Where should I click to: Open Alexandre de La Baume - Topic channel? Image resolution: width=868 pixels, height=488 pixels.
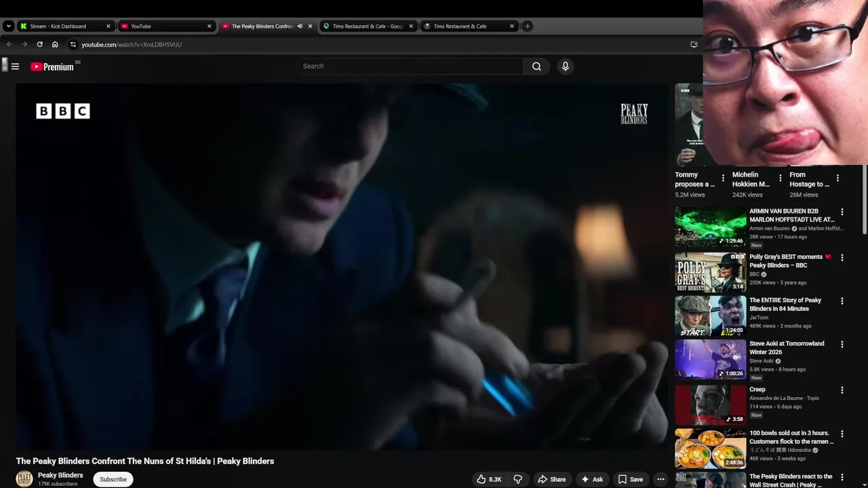[785, 398]
